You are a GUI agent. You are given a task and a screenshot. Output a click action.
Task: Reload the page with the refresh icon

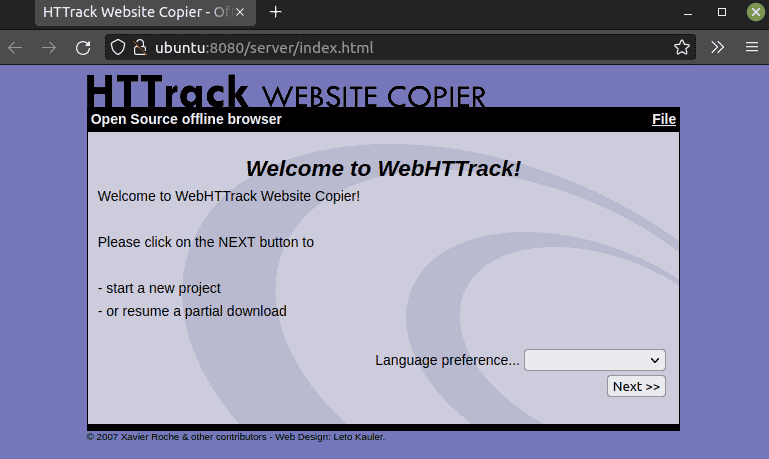click(83, 48)
